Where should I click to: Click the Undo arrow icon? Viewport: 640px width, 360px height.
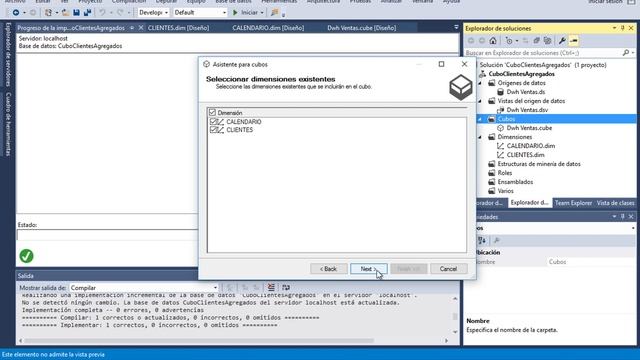(x=102, y=13)
